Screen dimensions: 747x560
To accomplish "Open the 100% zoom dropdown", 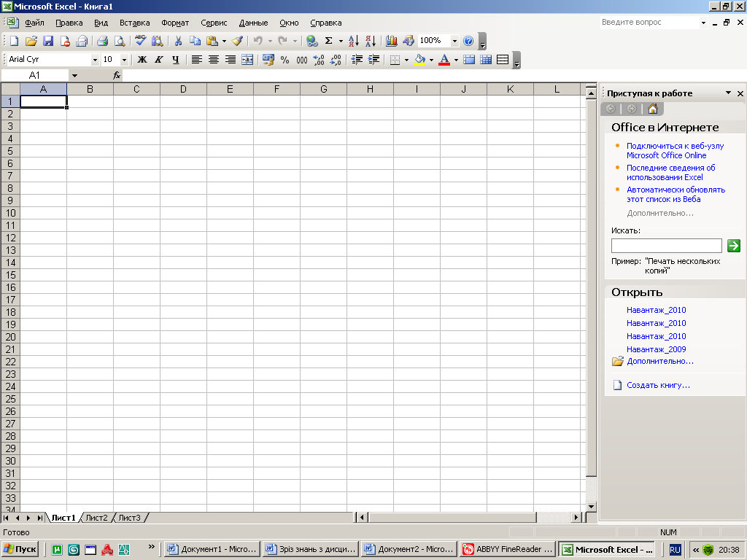I will point(454,41).
